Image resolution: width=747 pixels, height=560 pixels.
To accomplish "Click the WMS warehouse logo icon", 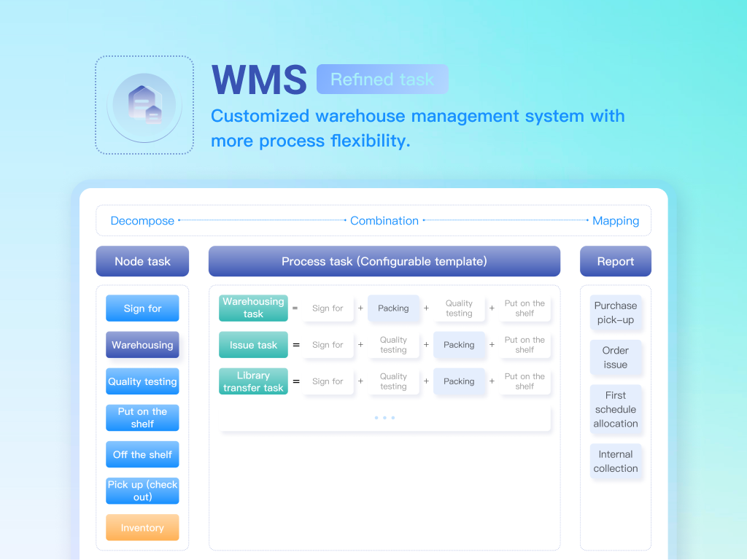I will tap(144, 105).
